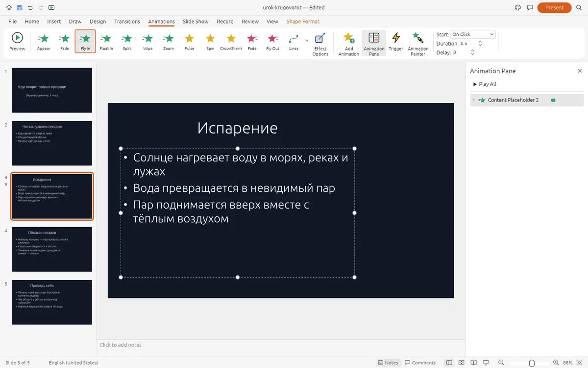Open Effect Options
The width and height of the screenshot is (588, 368).
320,44
